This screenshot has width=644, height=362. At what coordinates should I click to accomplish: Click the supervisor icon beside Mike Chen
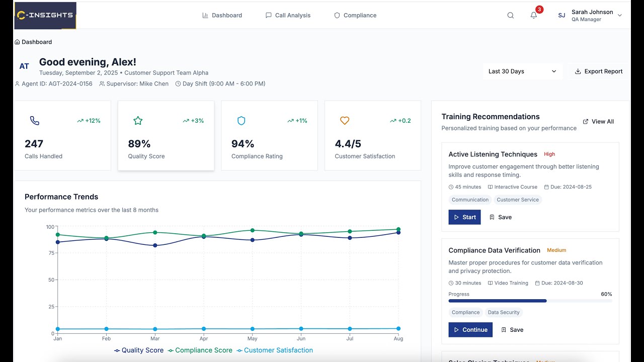coord(102,84)
